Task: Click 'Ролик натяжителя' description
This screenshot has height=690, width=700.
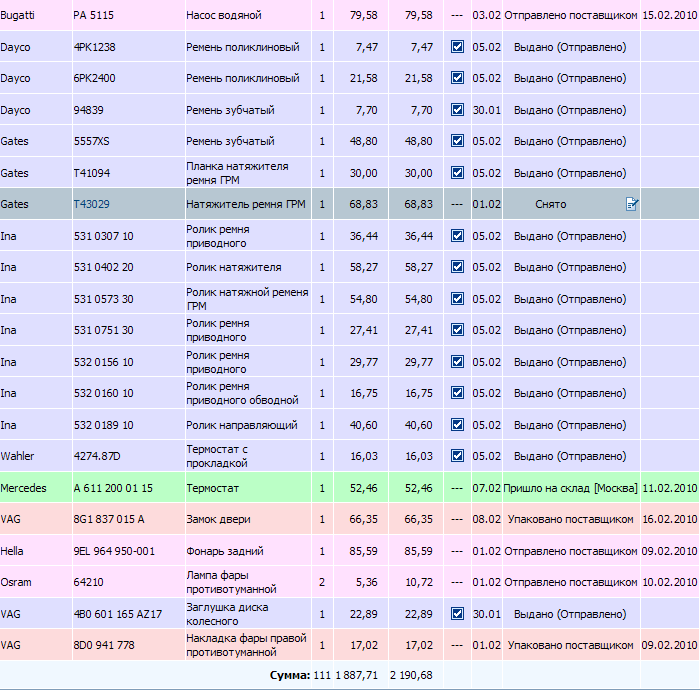Action: coord(233,267)
